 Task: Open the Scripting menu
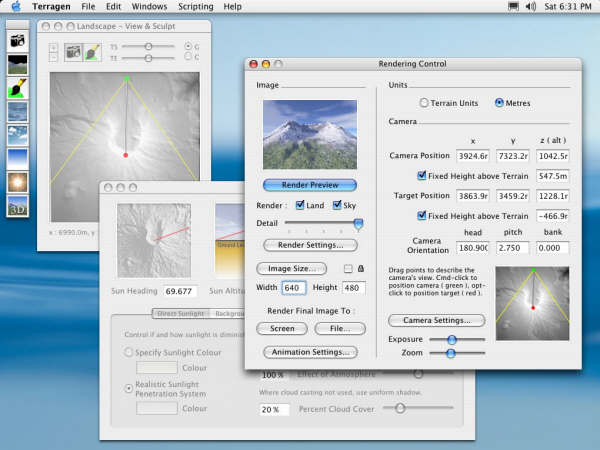195,7
